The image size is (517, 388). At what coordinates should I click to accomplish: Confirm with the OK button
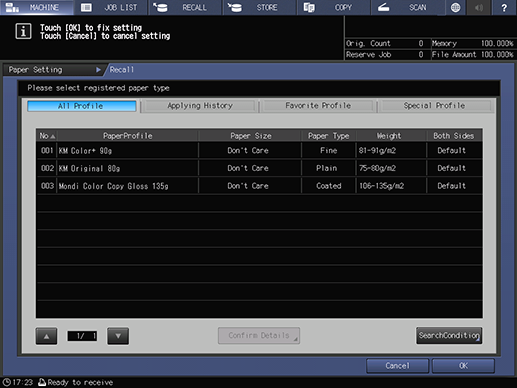pyautogui.click(x=463, y=366)
